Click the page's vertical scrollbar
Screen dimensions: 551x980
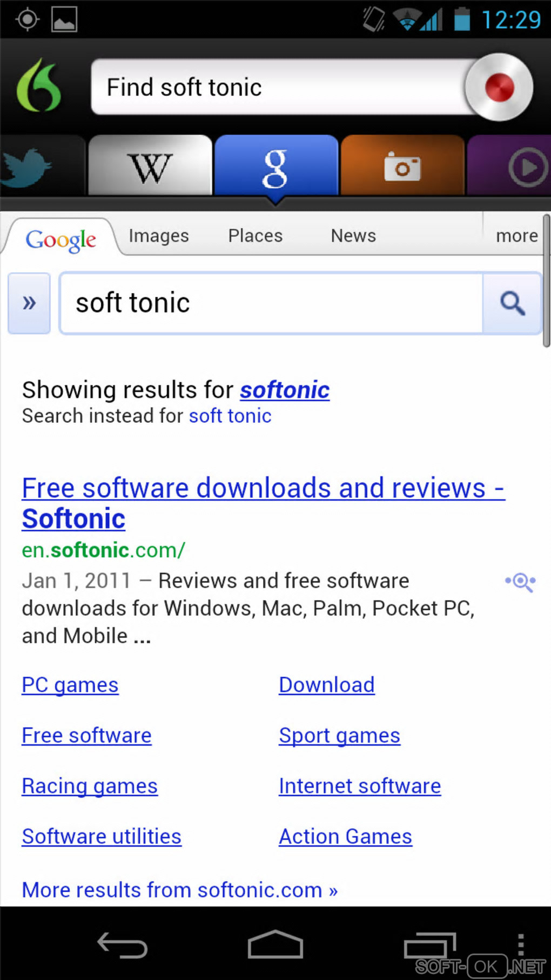click(x=546, y=281)
